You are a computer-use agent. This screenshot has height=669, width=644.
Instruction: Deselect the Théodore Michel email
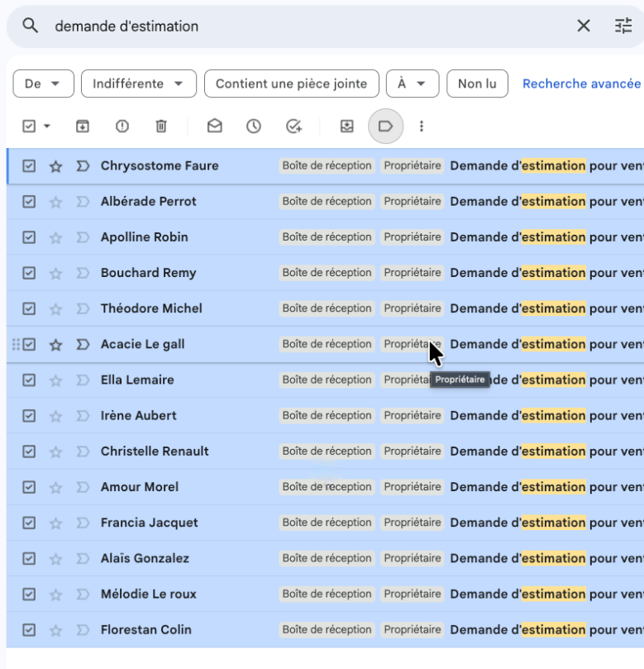[x=29, y=308]
